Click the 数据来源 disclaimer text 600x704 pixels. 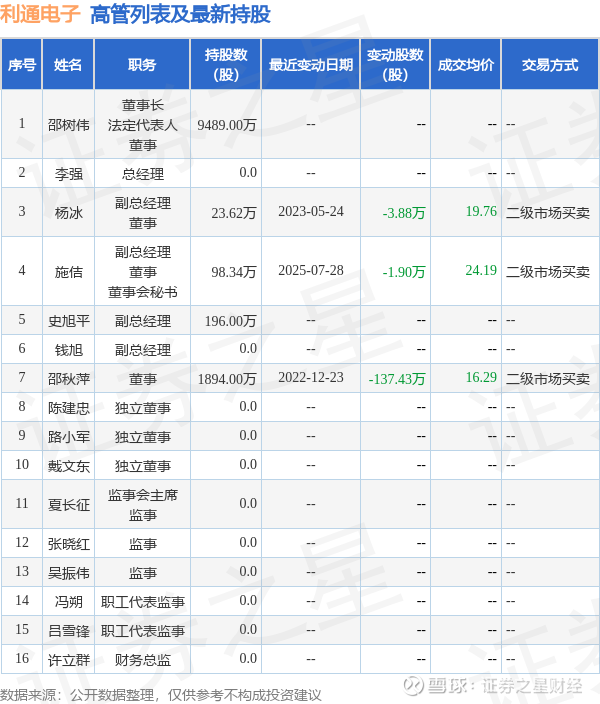point(161,695)
